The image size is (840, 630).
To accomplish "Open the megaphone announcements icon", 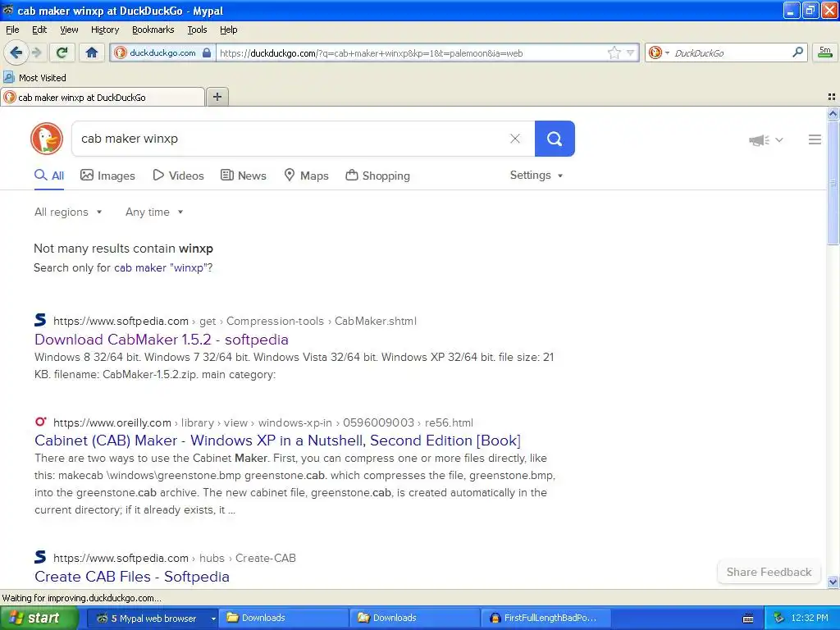I will click(759, 139).
